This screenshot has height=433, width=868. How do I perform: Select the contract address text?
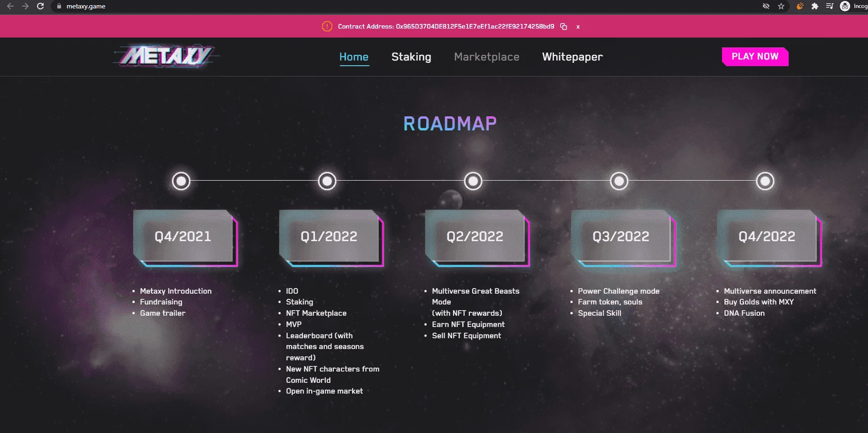(475, 26)
